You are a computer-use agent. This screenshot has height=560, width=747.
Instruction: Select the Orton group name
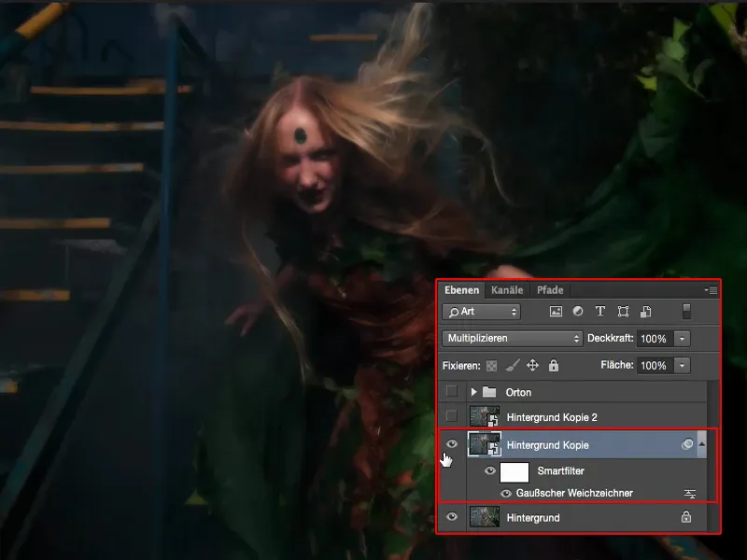click(x=518, y=392)
